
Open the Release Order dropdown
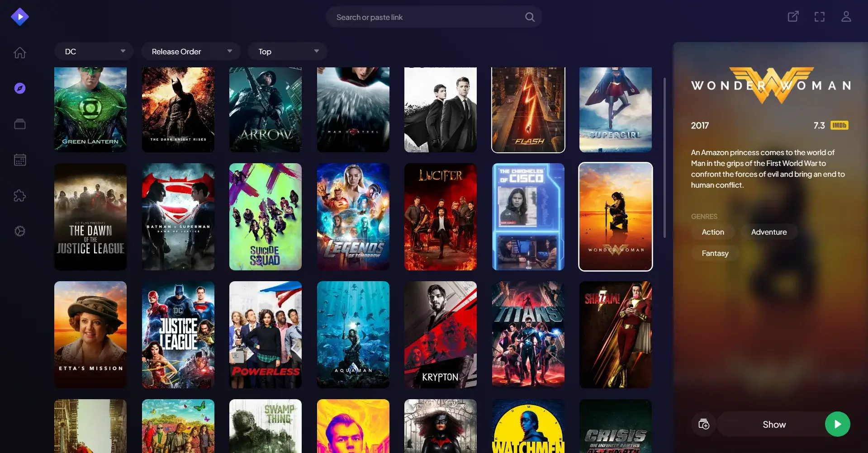(x=191, y=52)
